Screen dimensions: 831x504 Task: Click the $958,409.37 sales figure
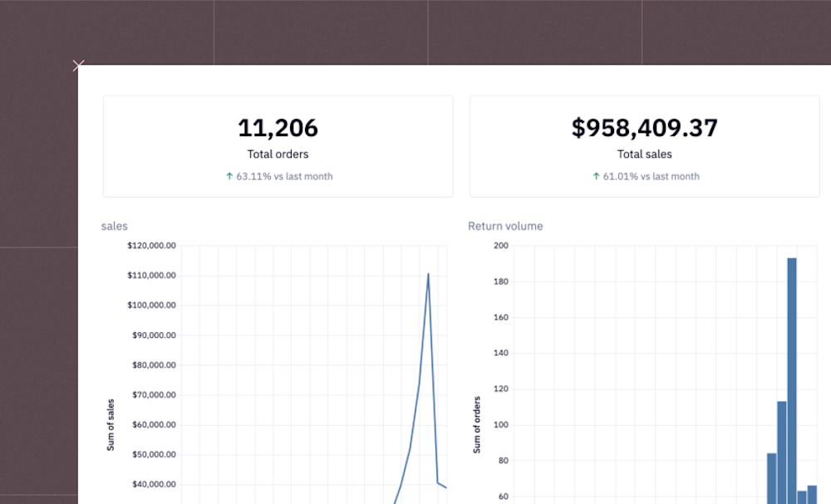click(x=645, y=127)
